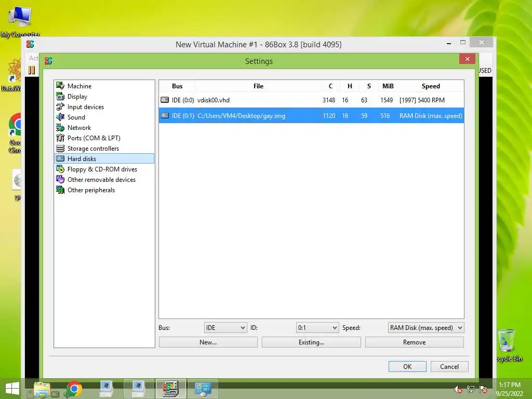The height and width of the screenshot is (399, 532).
Task: Click the MiB column header
Action: tap(388, 86)
